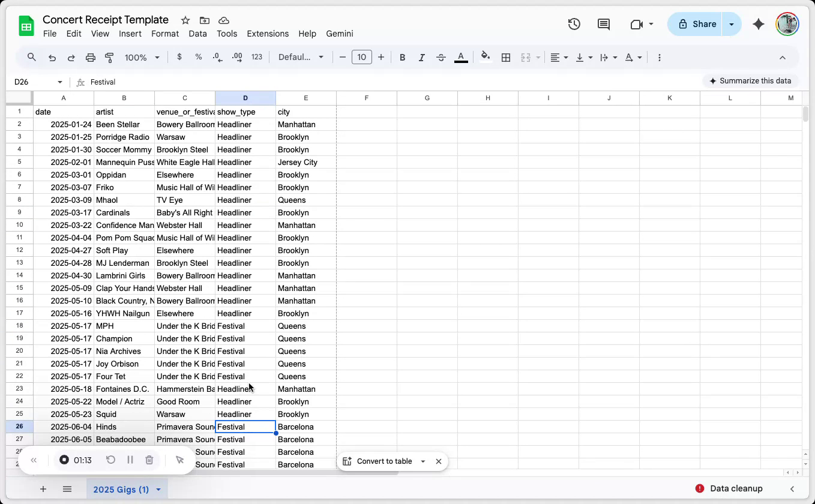Add a new sheet
The image size is (815, 504).
(x=43, y=489)
